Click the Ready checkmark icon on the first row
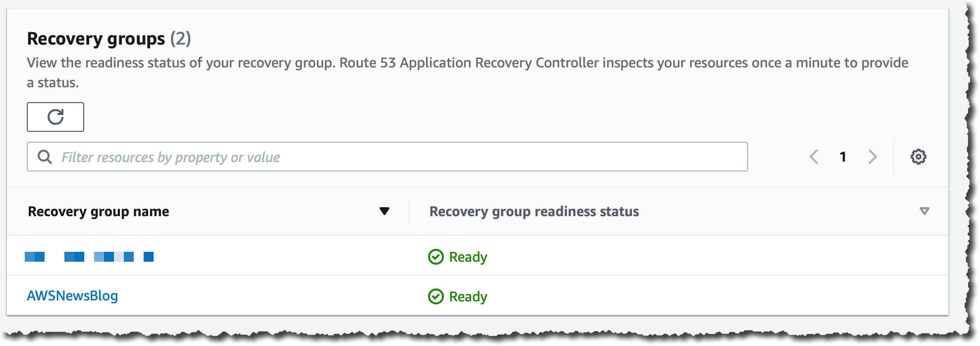The width and height of the screenshot is (980, 346). point(436,257)
